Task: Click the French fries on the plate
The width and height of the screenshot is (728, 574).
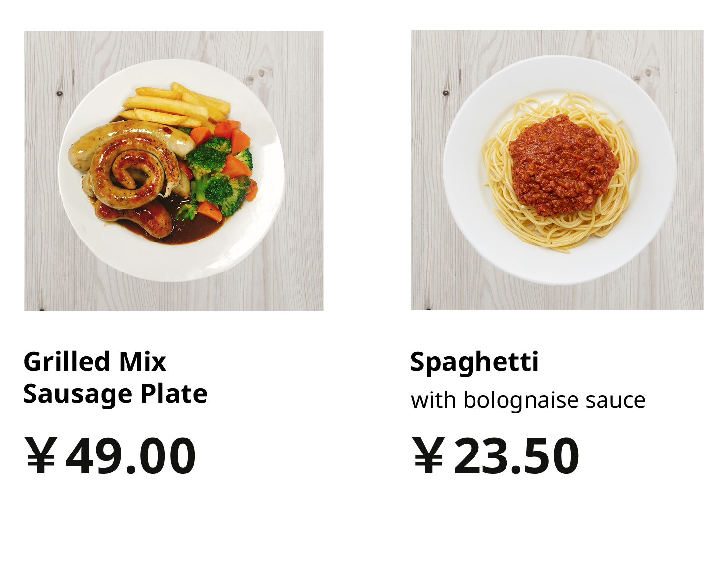Action: pyautogui.click(x=176, y=105)
